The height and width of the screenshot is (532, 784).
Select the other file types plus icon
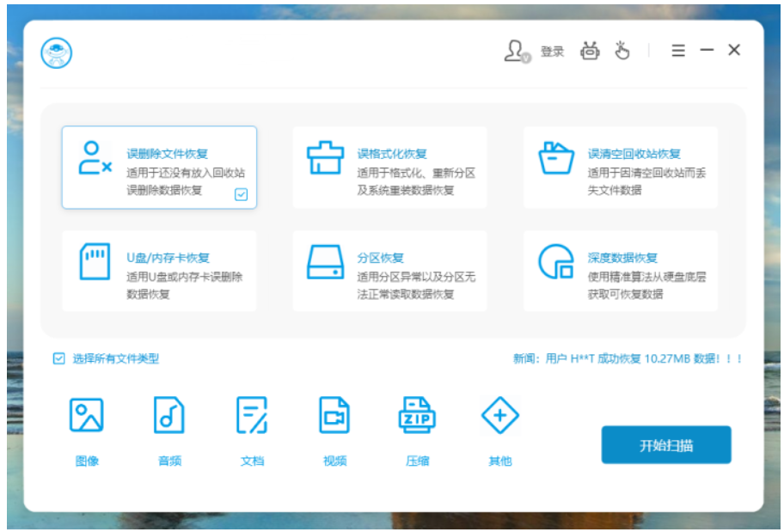500,415
